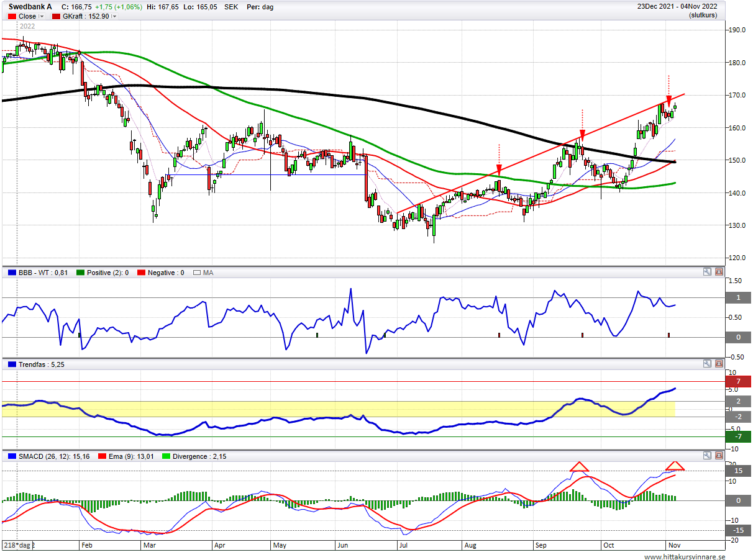753x560 pixels.
Task: Click the Mar month label on time axis
Action: click(150, 546)
